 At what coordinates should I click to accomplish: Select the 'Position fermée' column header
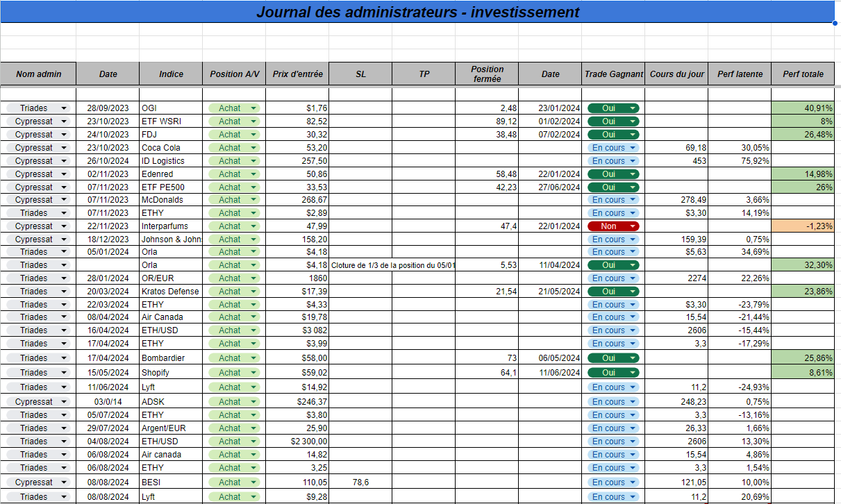pyautogui.click(x=487, y=74)
